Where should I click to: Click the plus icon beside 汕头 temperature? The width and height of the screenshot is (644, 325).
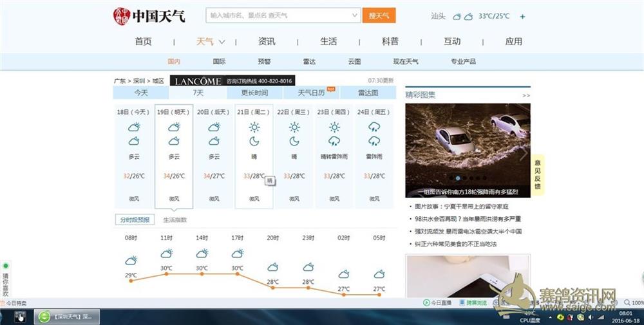[x=522, y=17]
